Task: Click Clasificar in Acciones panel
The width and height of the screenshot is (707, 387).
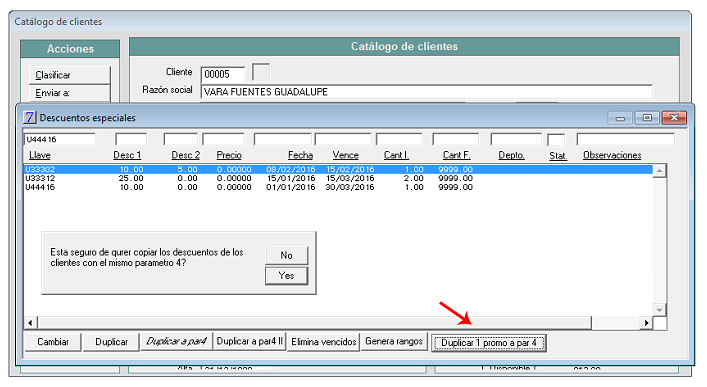Action: tap(69, 75)
